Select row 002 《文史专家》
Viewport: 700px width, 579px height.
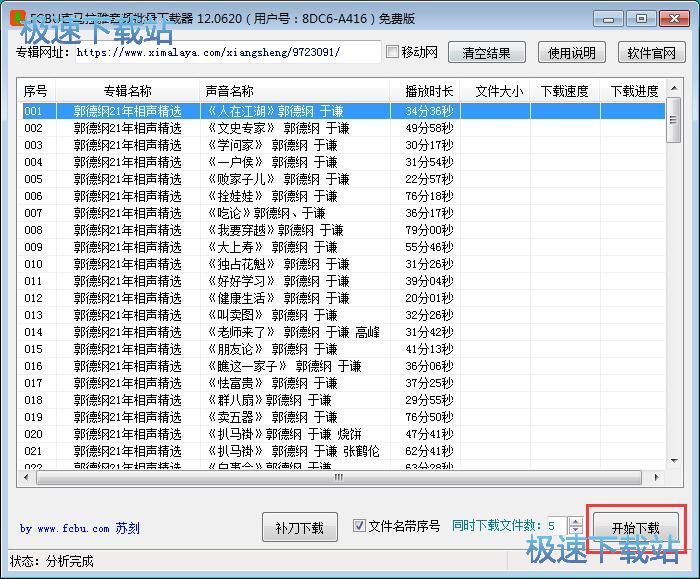[x=342, y=128]
